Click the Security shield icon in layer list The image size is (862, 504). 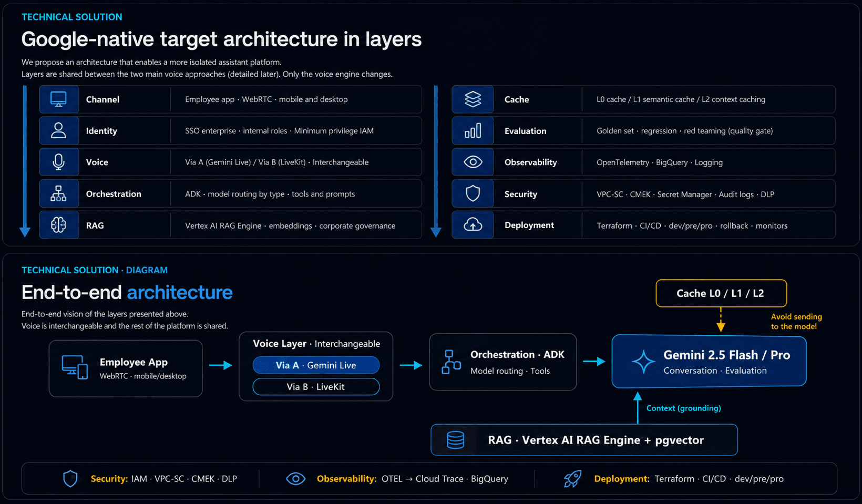pyautogui.click(x=473, y=194)
